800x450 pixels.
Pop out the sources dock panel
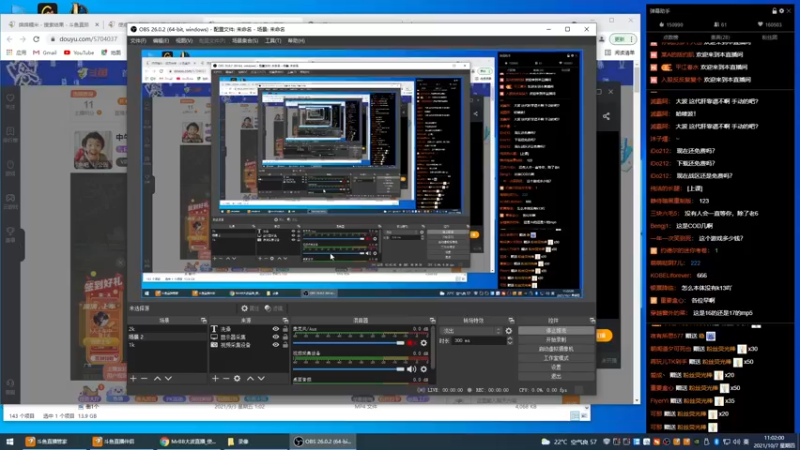pos(285,320)
